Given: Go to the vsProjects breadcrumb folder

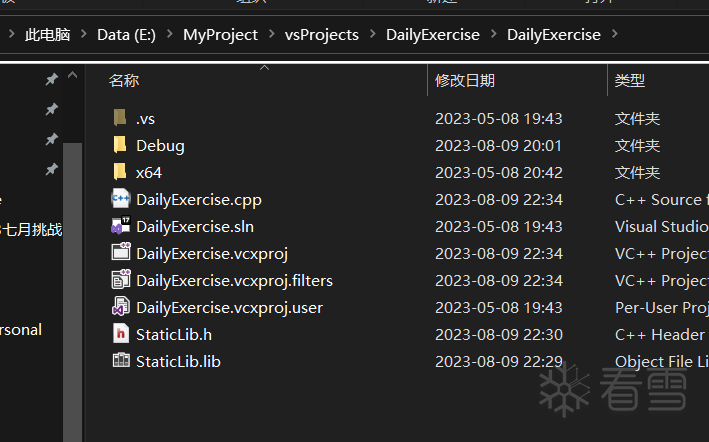Looking at the screenshot, I should pos(321,35).
